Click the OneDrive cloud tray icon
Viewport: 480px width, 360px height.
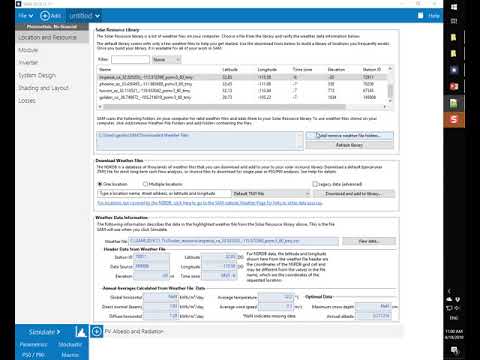449,299
